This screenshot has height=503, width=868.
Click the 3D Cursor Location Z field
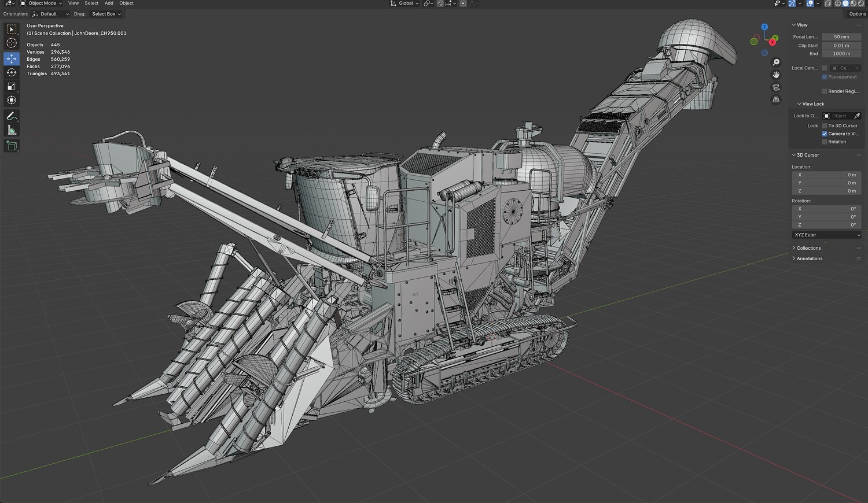point(826,191)
